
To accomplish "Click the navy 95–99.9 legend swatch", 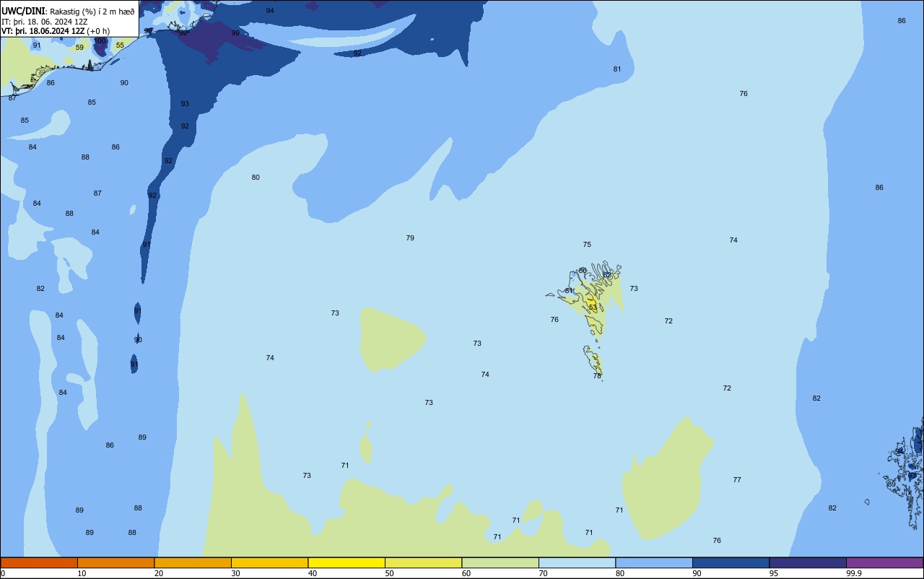I will coord(808,562).
